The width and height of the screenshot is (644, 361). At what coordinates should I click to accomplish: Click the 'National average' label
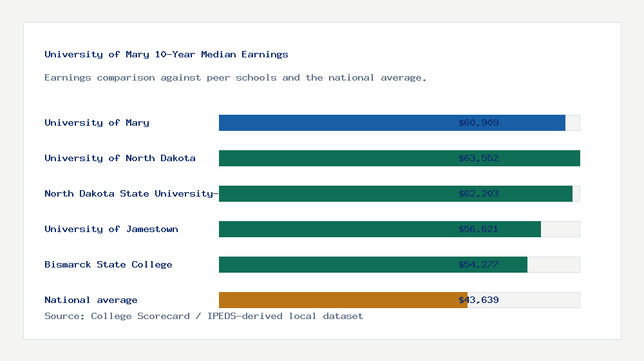[91, 300]
